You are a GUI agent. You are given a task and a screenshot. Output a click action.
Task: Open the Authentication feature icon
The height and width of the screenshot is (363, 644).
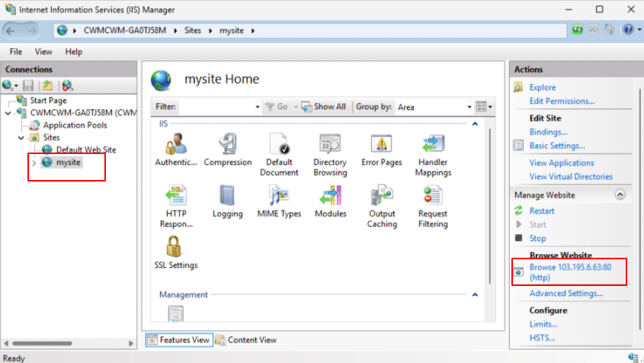(x=176, y=149)
